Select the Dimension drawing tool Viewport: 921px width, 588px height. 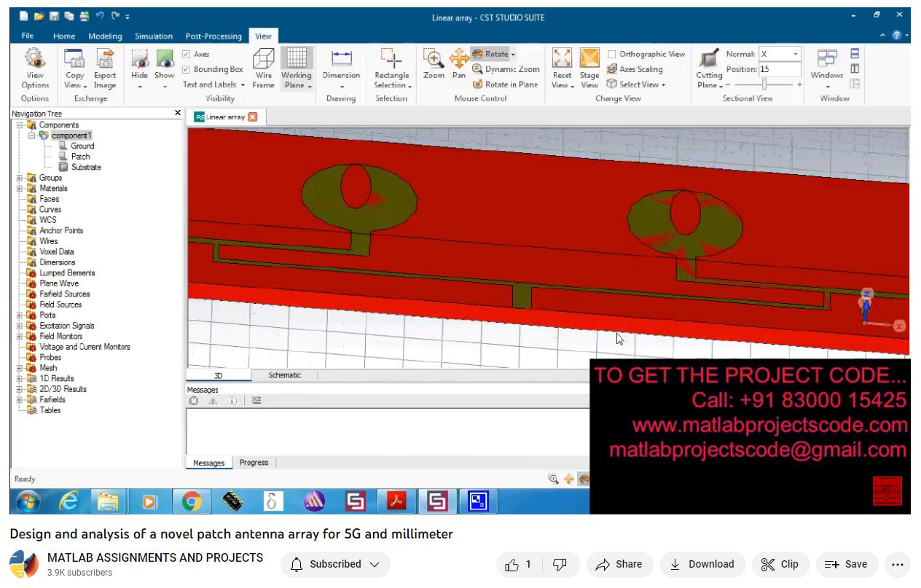coord(341,69)
